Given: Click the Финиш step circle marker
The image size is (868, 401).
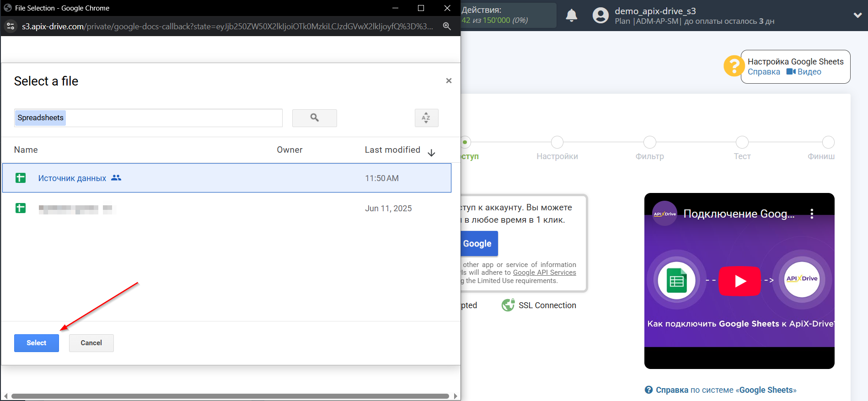Looking at the screenshot, I should pos(828,142).
